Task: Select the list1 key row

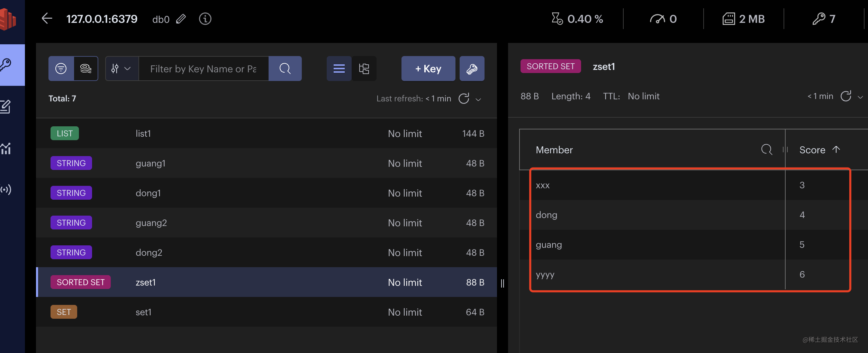Action: pos(266,133)
